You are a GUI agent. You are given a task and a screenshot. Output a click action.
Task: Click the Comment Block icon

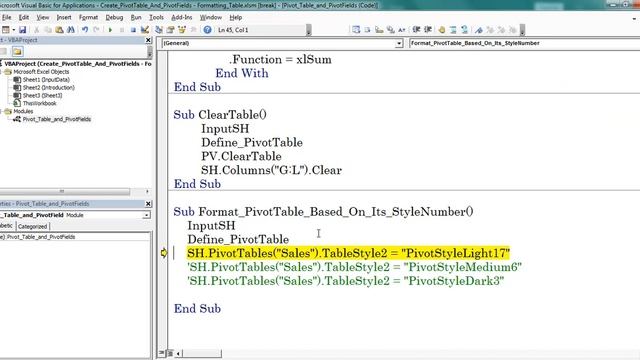point(453,30)
